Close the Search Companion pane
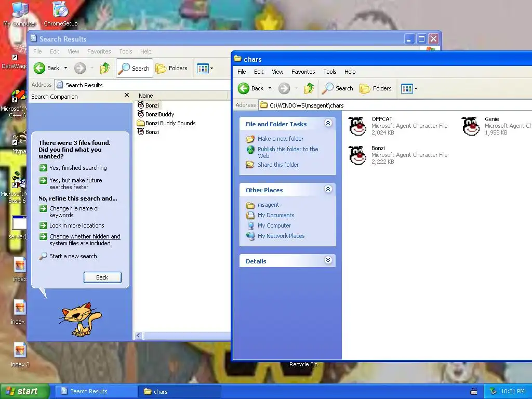Image resolution: width=532 pixels, height=399 pixels. [x=127, y=95]
